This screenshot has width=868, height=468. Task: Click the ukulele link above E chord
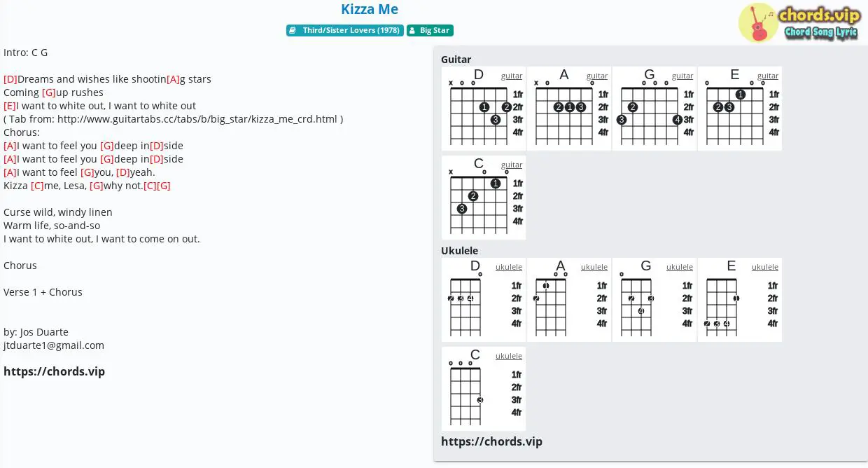[x=765, y=267]
